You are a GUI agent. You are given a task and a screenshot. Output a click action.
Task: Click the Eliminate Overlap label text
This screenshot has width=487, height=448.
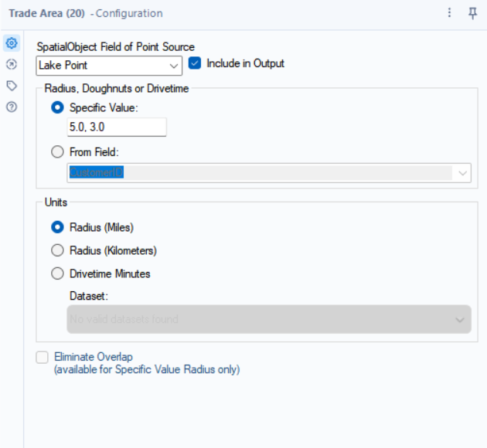[94, 357]
